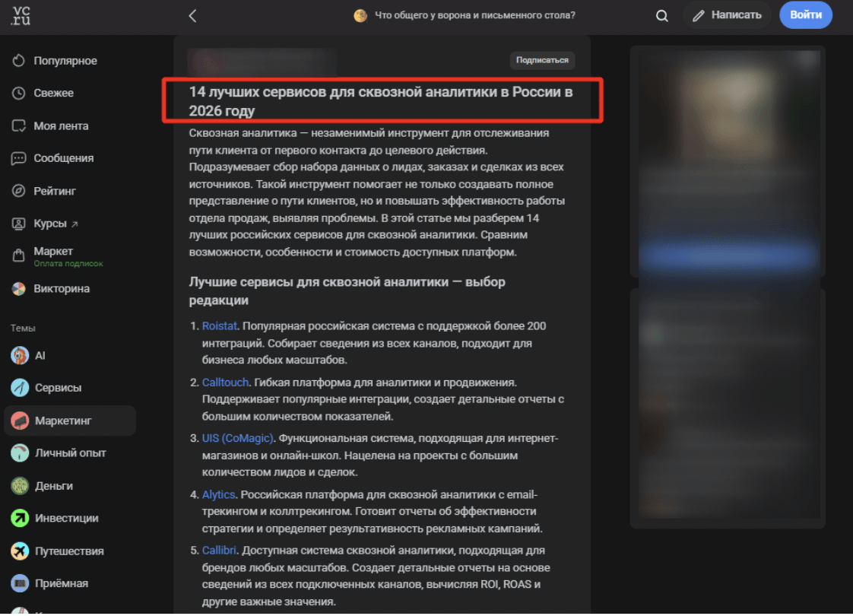The height and width of the screenshot is (616, 853).
Task: Click the moon emoji next to the header question
Action: click(x=360, y=16)
